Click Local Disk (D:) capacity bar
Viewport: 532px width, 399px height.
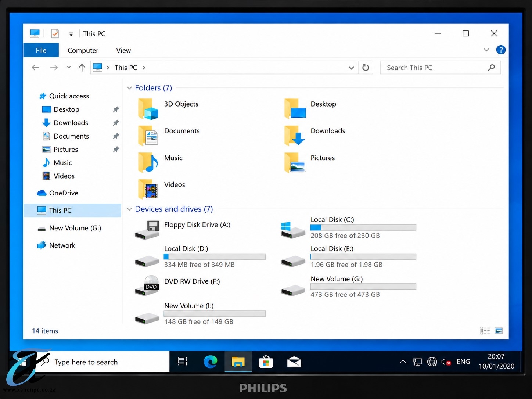pyautogui.click(x=215, y=257)
